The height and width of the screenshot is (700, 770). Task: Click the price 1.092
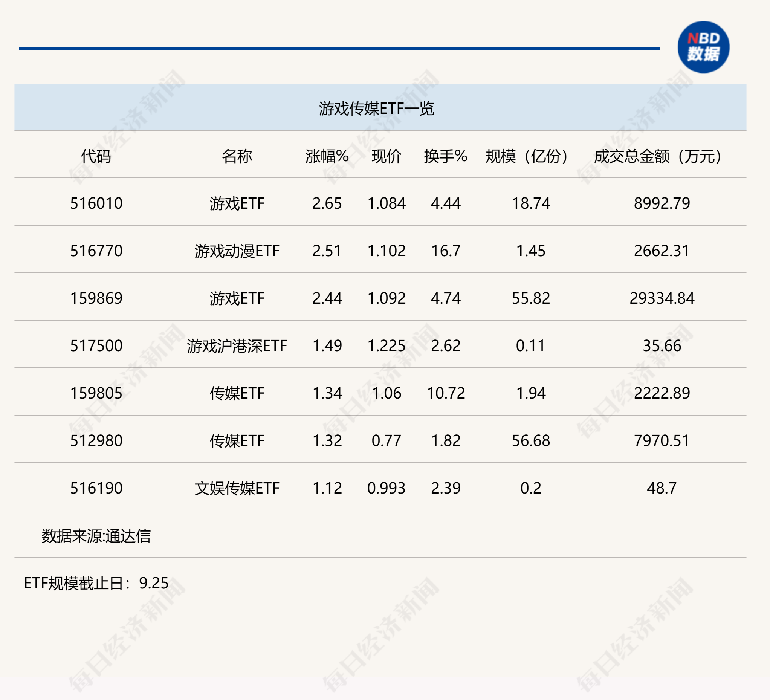[386, 298]
